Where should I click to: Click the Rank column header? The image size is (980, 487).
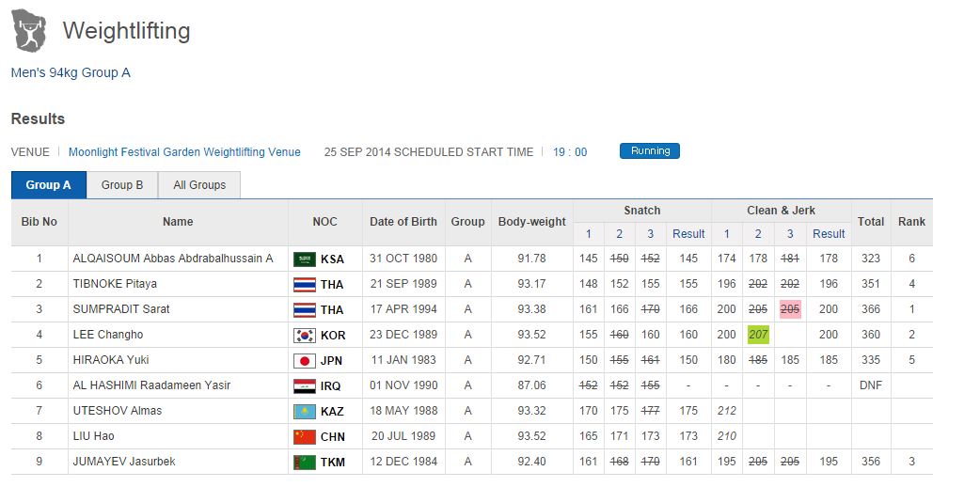[911, 222]
